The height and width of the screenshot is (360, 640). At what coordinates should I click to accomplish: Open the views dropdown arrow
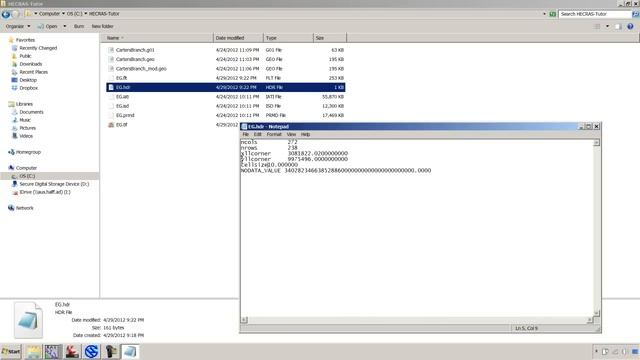point(607,27)
